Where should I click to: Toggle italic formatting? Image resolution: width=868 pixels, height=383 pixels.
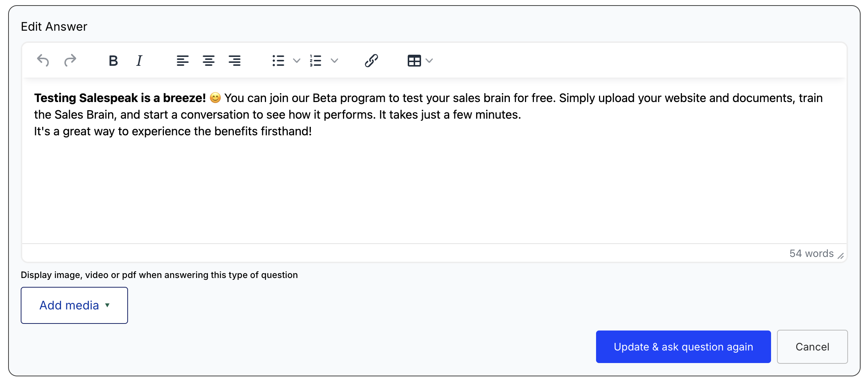[139, 60]
